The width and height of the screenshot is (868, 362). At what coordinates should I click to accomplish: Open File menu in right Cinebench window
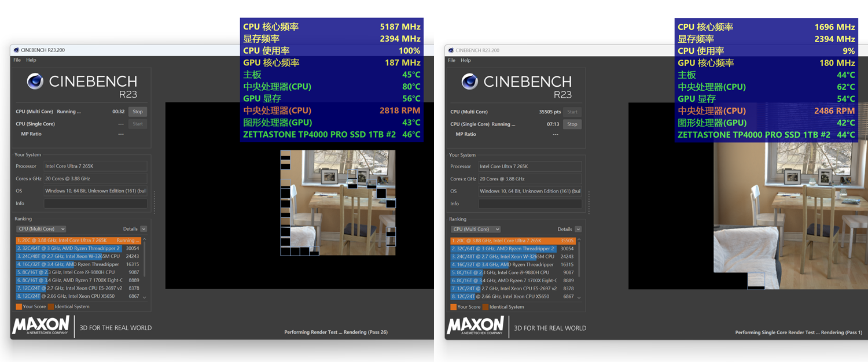click(x=451, y=60)
